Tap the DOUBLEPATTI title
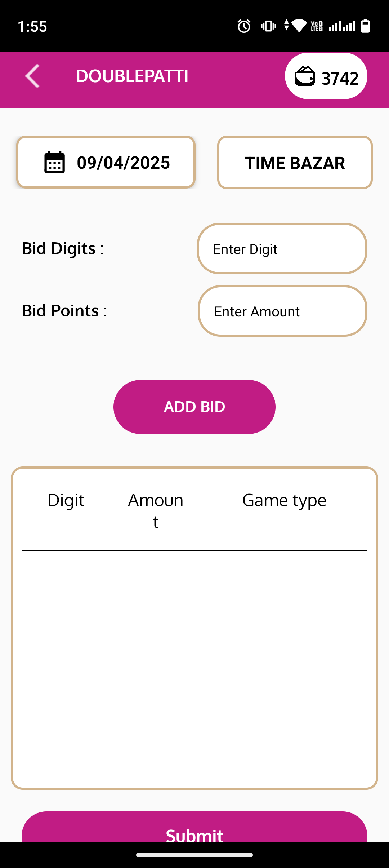 tap(132, 76)
